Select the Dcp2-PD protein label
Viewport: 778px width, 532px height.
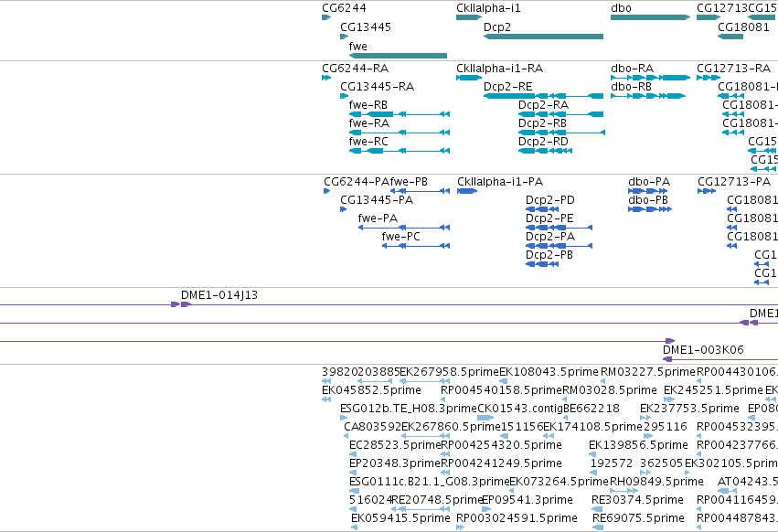pyautogui.click(x=550, y=200)
